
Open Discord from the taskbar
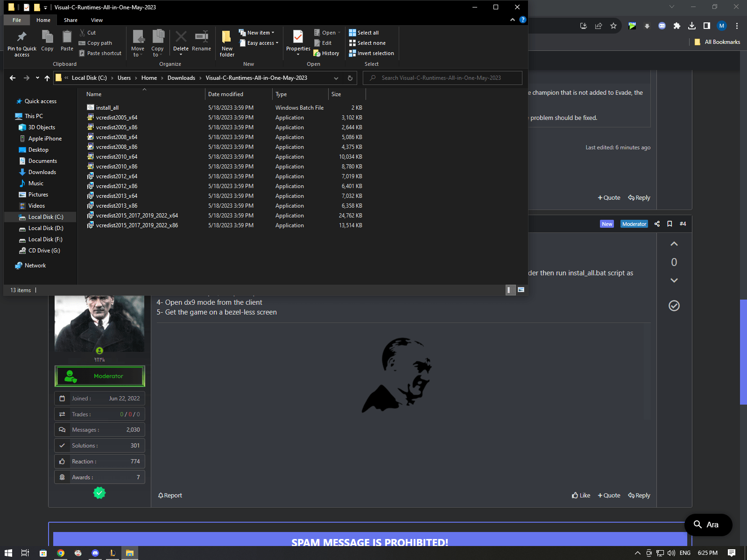pos(95,553)
